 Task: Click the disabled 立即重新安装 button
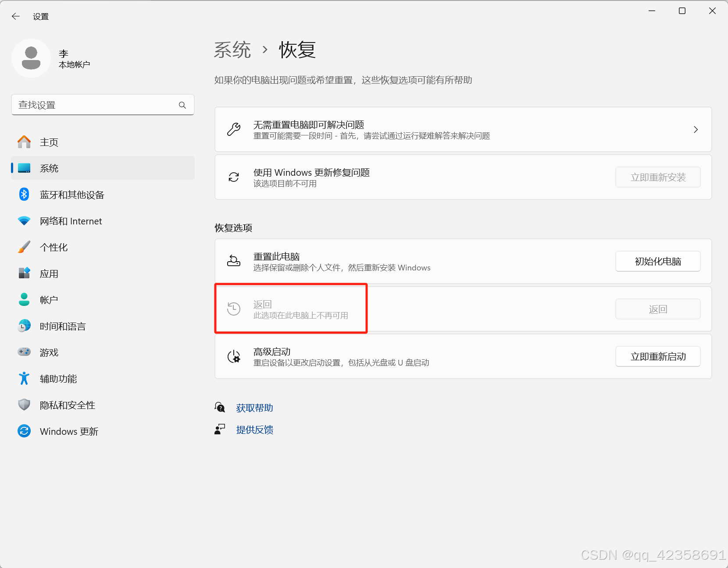(x=658, y=177)
